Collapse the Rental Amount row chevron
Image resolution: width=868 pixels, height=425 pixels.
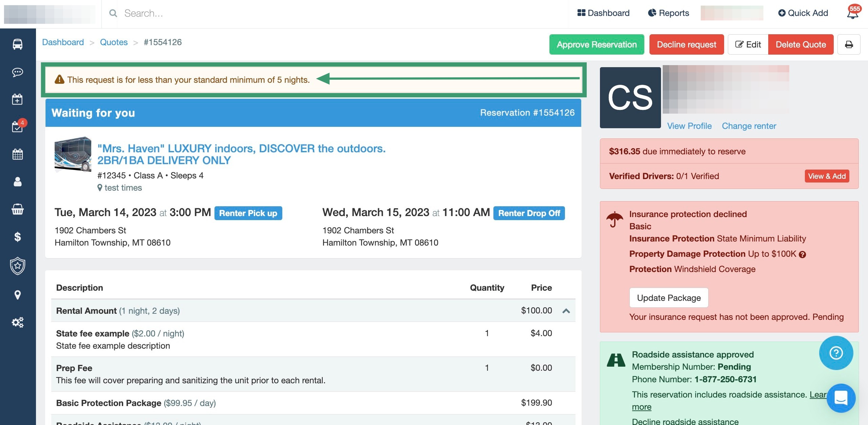point(566,311)
